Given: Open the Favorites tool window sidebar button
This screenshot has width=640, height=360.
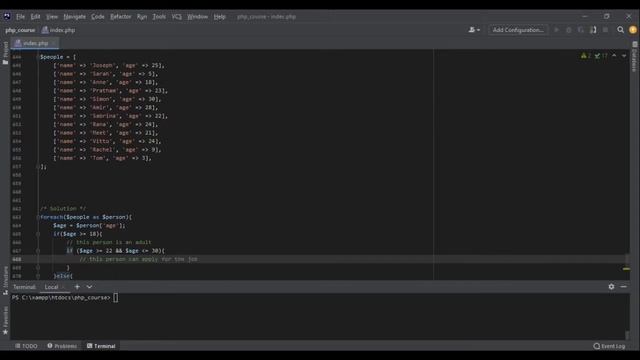Looking at the screenshot, I should click(x=5, y=321).
